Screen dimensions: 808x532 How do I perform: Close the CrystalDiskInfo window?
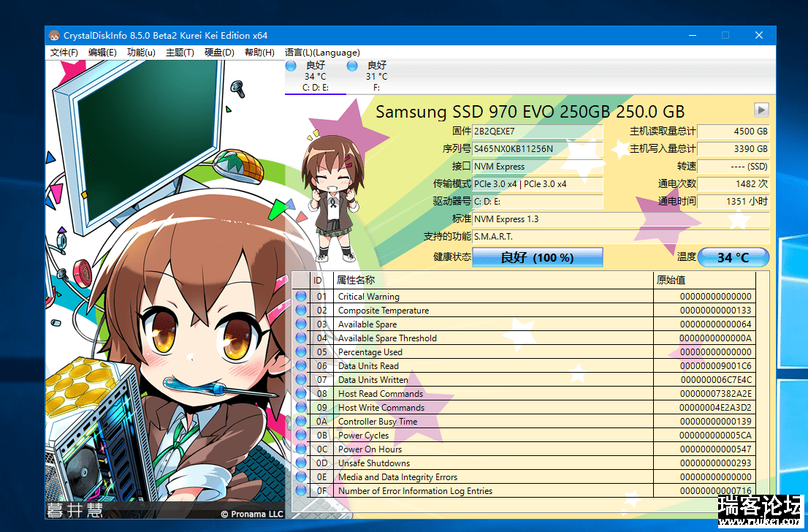[758, 36]
